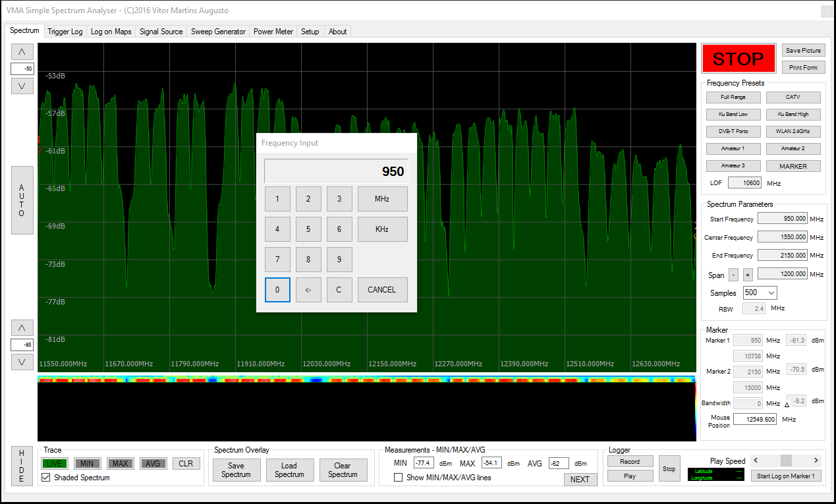Image resolution: width=836 pixels, height=504 pixels.
Task: Confirm entry in MHz
Action: click(382, 199)
